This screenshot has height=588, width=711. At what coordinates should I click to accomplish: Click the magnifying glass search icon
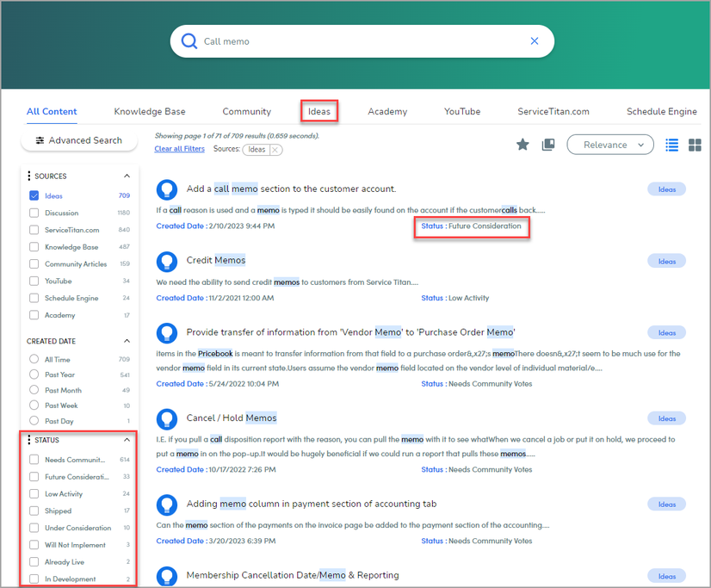189,41
